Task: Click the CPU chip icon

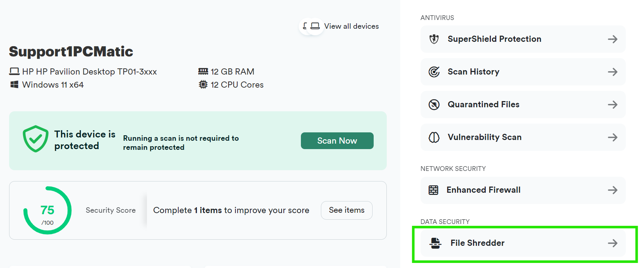Action: point(203,84)
